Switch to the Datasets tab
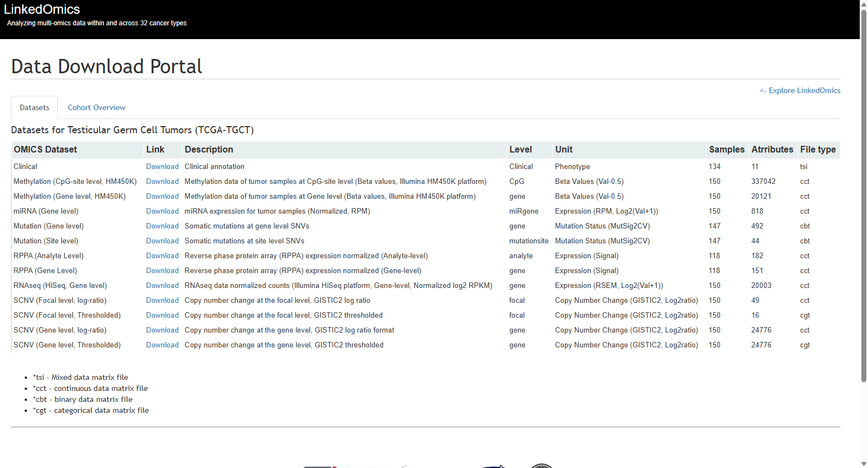 35,107
